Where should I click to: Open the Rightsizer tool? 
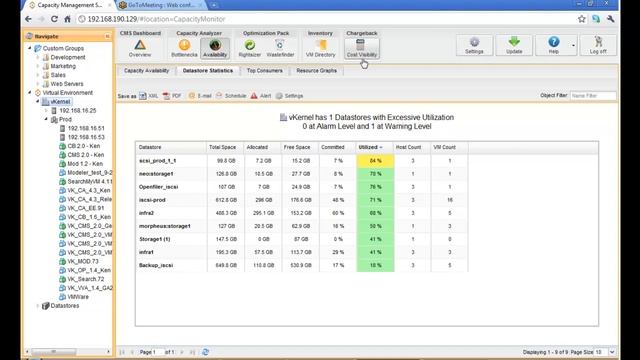[x=249, y=48]
